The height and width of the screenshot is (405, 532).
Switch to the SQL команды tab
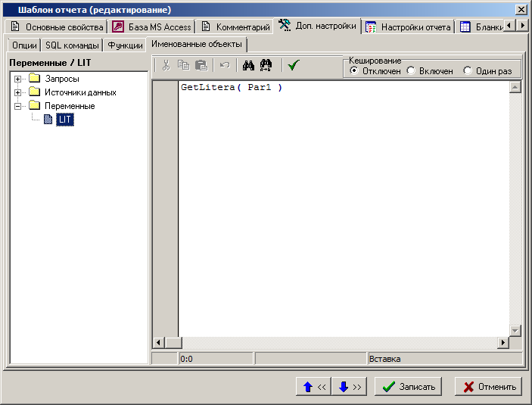pos(72,45)
